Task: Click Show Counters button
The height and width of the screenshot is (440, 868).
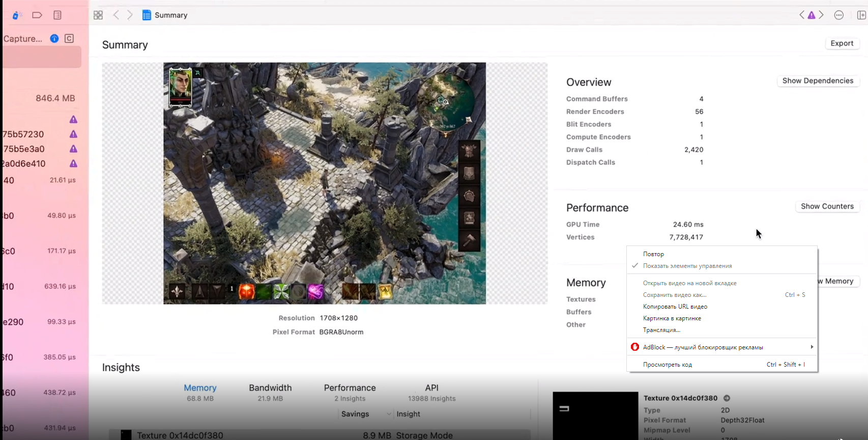Action: tap(827, 206)
